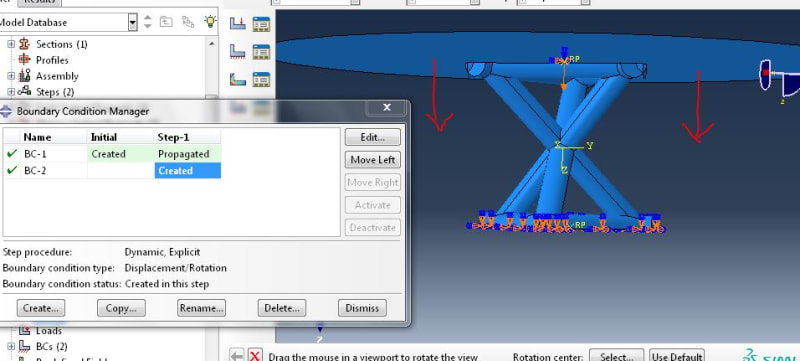Click the Assembly tree item
The height and width of the screenshot is (361, 800).
(x=57, y=76)
